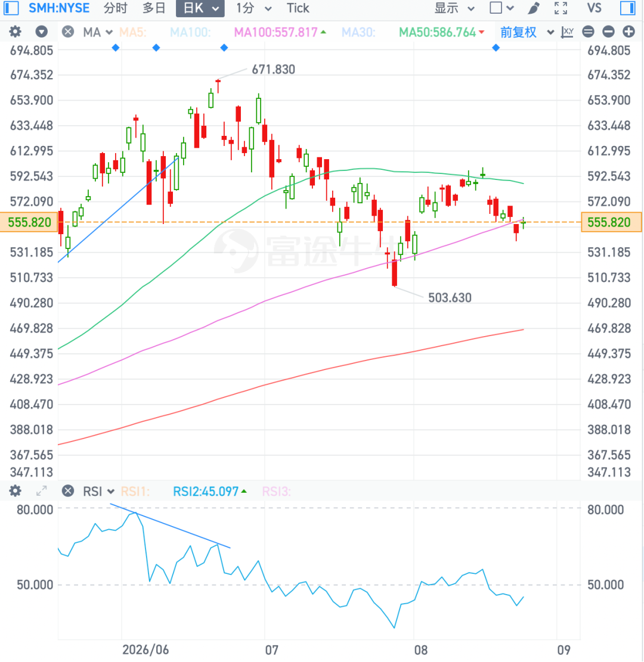The width and height of the screenshot is (644, 662).
Task: Select the drawing brush tool
Action: (x=534, y=8)
